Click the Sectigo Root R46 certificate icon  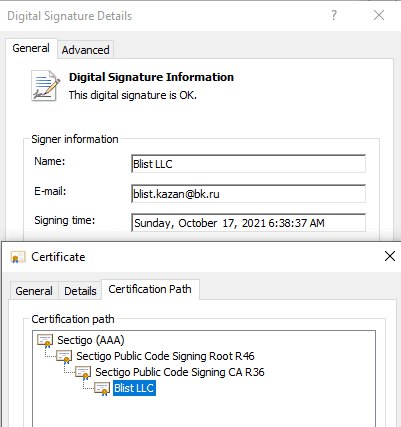point(64,356)
